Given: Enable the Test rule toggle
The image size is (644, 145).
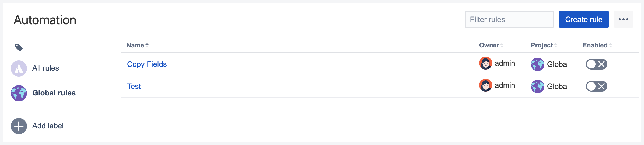Looking at the screenshot, I should 596,86.
